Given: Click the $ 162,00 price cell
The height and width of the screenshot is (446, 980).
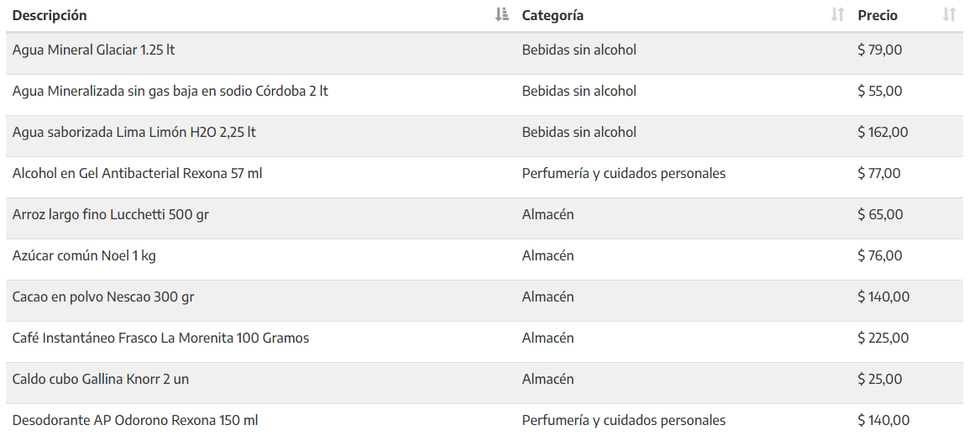Looking at the screenshot, I should (883, 133).
